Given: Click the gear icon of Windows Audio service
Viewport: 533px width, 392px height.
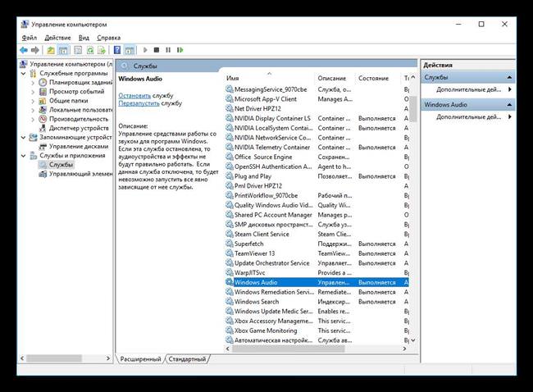Looking at the screenshot, I should coord(229,282).
